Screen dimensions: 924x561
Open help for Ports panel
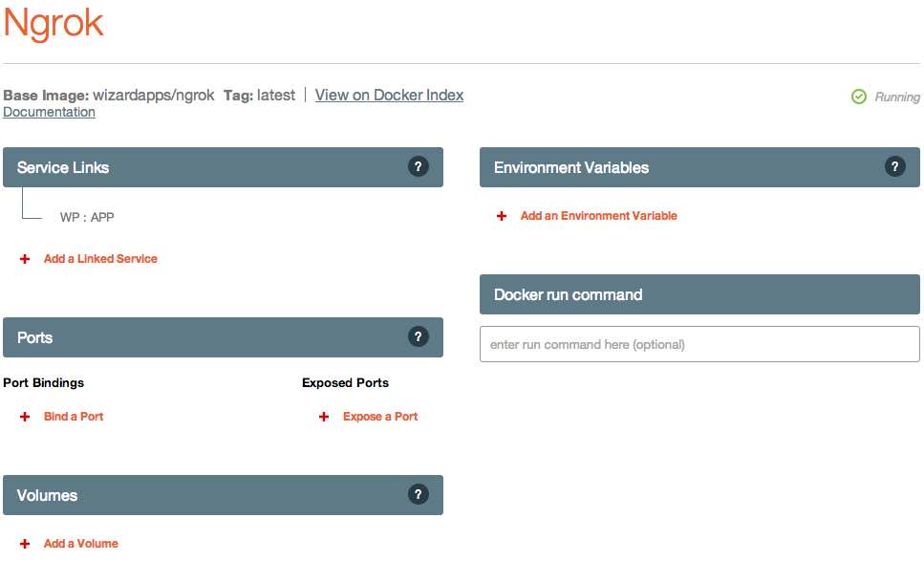(x=418, y=337)
